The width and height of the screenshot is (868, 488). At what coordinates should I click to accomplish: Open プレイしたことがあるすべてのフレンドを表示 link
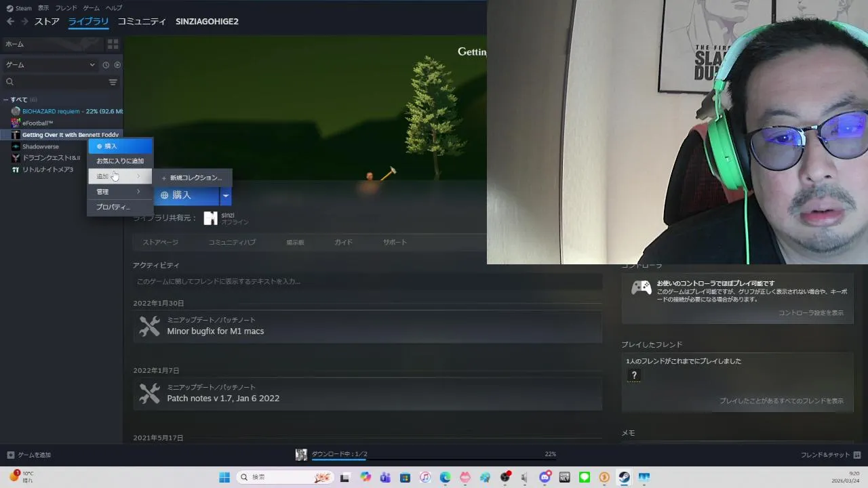click(x=781, y=401)
